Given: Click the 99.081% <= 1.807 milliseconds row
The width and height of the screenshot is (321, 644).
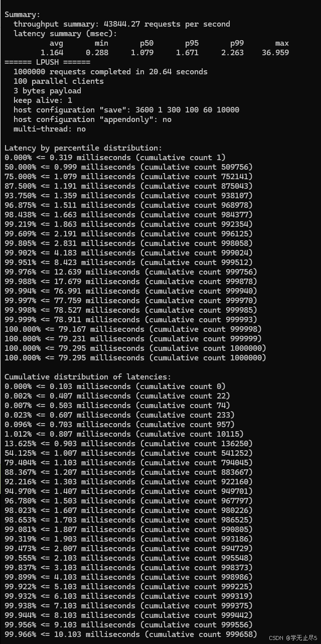Looking at the screenshot, I should [x=128, y=530].
